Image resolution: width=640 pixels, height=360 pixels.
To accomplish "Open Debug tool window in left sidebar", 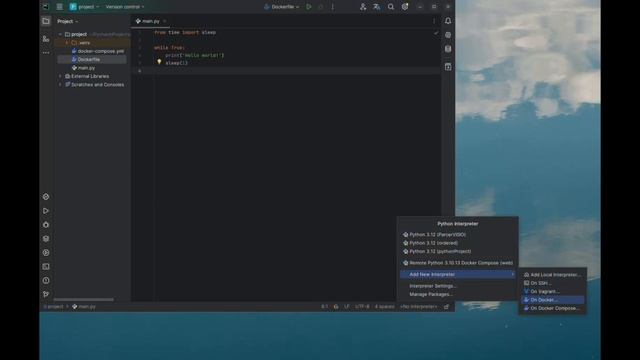I will 46,224.
